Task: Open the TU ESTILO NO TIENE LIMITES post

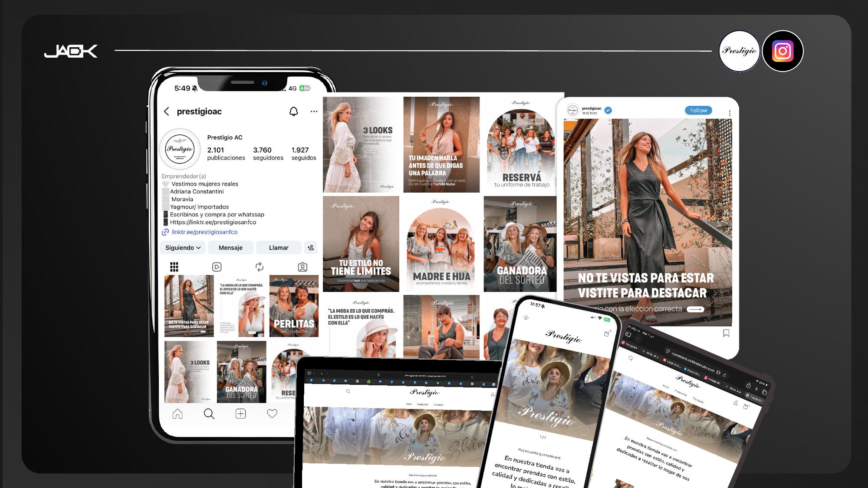Action: [x=361, y=244]
